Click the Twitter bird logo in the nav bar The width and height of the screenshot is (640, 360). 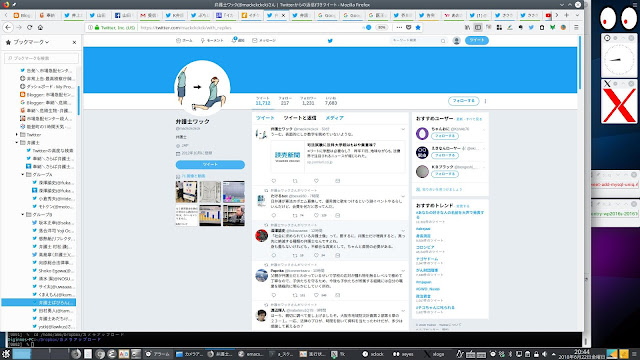pos(330,40)
